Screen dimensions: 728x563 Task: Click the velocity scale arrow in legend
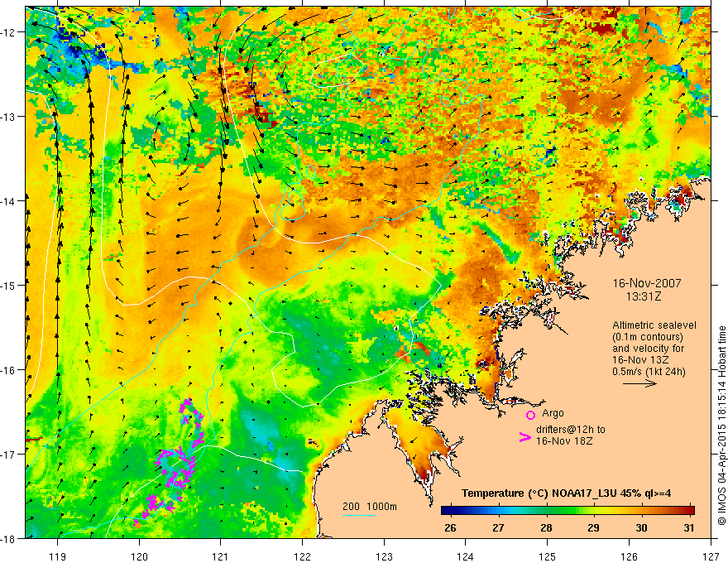(x=639, y=383)
